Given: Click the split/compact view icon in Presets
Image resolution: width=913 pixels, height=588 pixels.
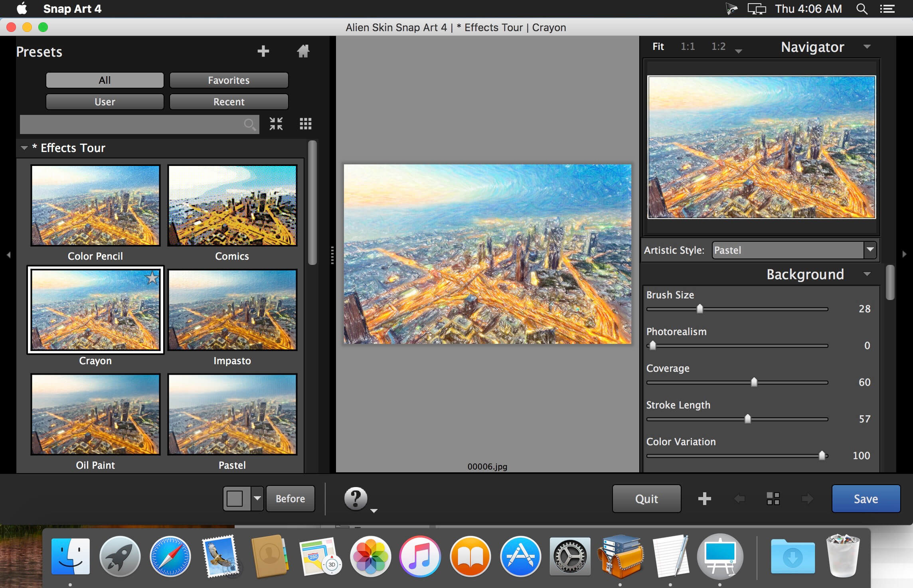Looking at the screenshot, I should (277, 123).
